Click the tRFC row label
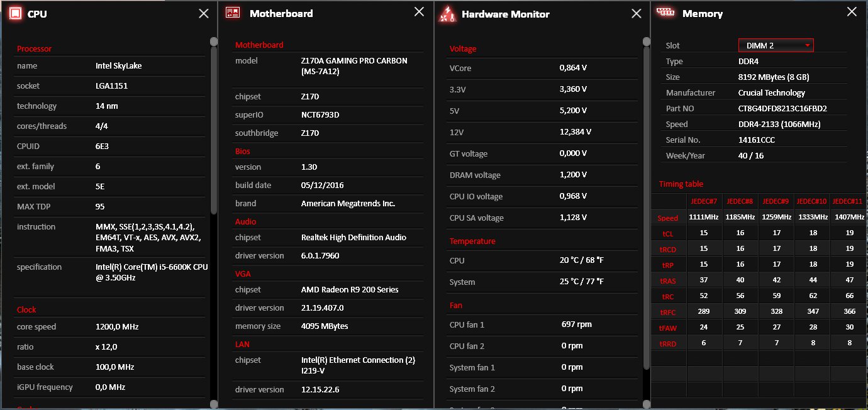Screen dimensions: 868x410 (x=668, y=312)
